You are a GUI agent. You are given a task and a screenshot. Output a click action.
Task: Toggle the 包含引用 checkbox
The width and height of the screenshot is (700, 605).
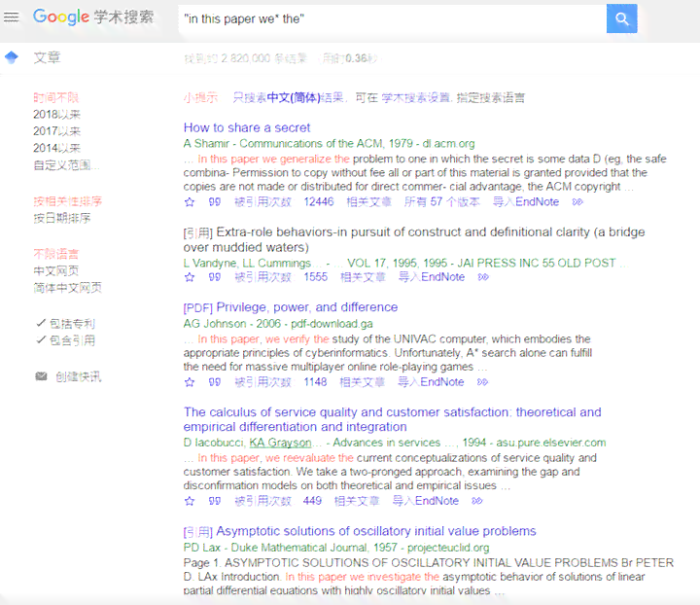click(x=41, y=339)
